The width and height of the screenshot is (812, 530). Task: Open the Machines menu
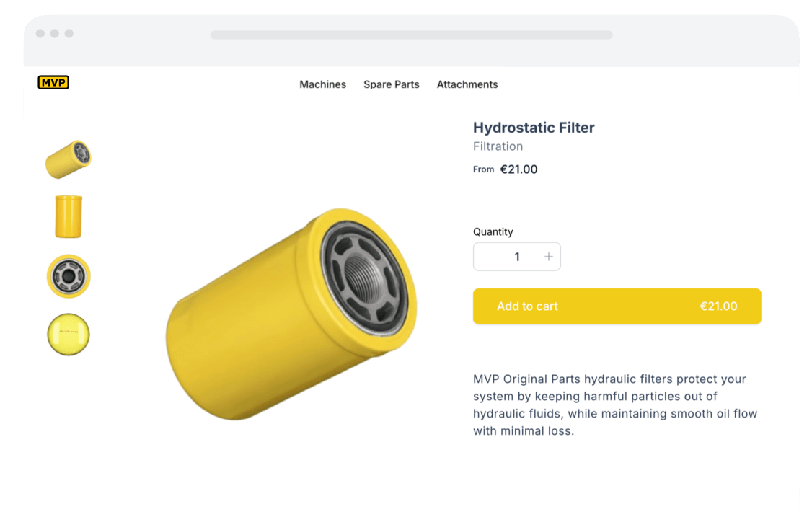point(322,84)
